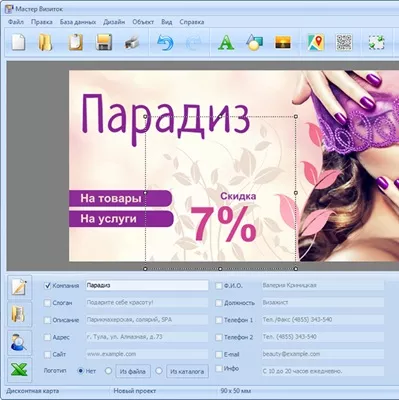Viewport: 399px width, 400px height.
Task: Open the База данных menu
Action: (x=78, y=22)
